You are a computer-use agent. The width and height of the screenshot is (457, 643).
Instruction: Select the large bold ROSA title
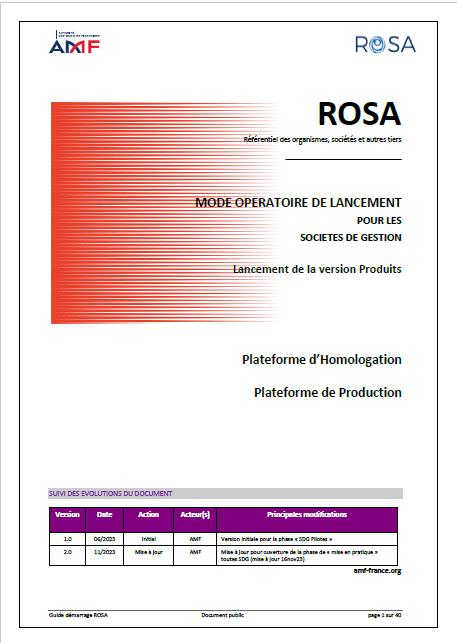(359, 114)
